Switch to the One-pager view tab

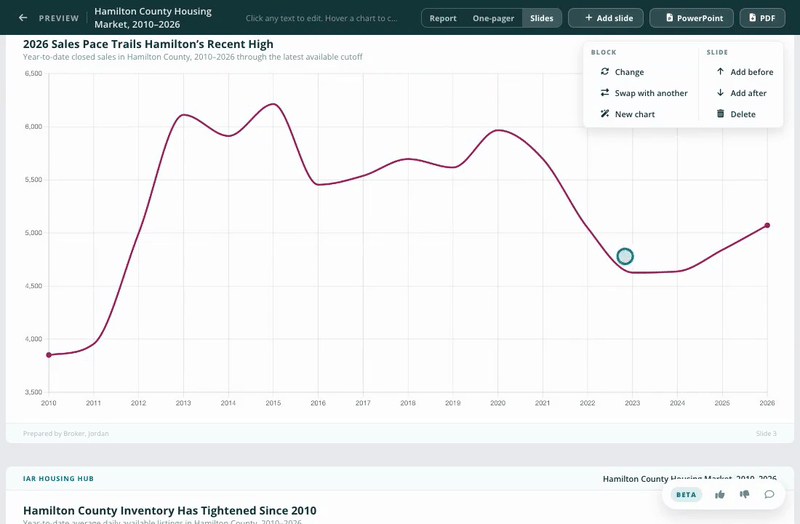pyautogui.click(x=493, y=18)
